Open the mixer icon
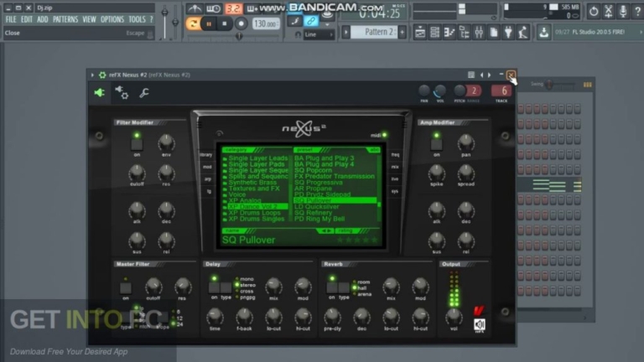This screenshot has width=644, height=362. 479,32
